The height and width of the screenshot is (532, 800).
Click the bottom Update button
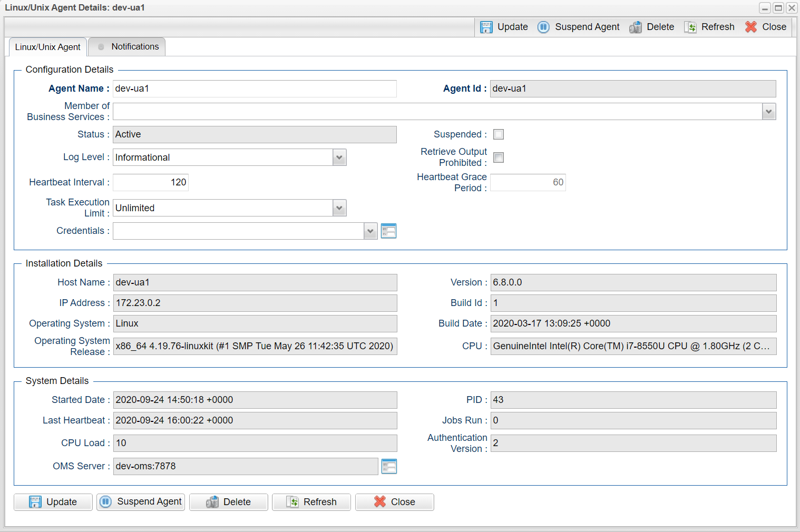click(x=53, y=502)
